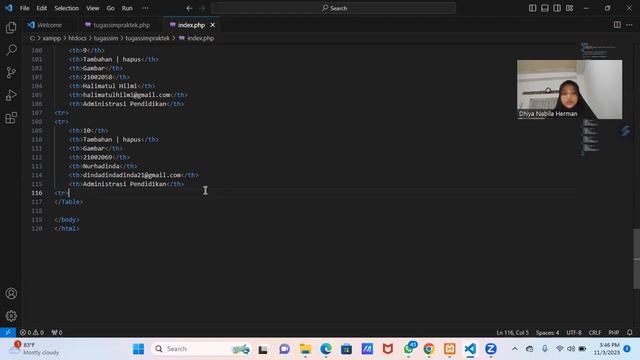The width and height of the screenshot is (640, 360).
Task: Show more menus via the ellipsis
Action: click(145, 8)
